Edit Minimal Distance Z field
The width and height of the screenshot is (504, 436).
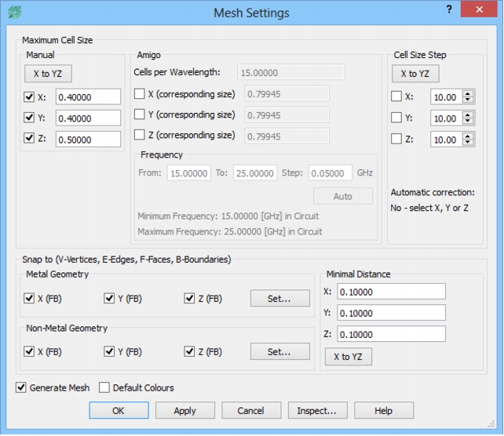coord(391,334)
